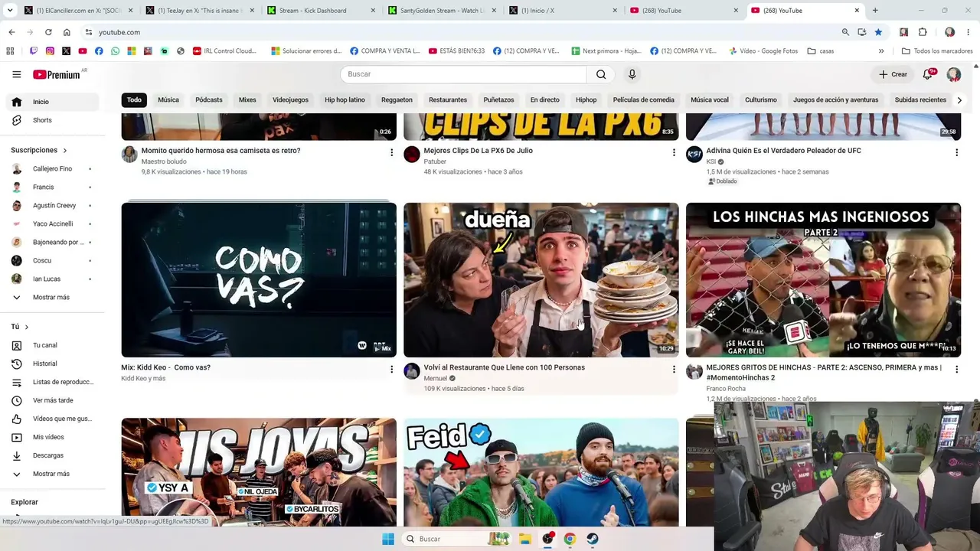This screenshot has height=551, width=980.
Task: Show more subscriptions below Ian Lucas
Action: tap(51, 297)
